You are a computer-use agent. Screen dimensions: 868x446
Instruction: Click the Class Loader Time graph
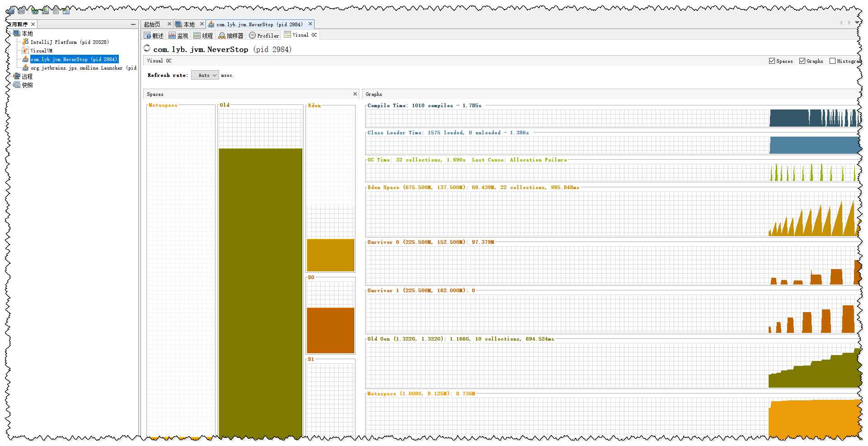pos(613,145)
